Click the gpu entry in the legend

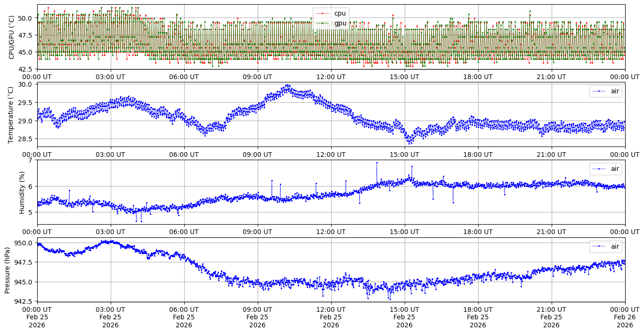(340, 23)
